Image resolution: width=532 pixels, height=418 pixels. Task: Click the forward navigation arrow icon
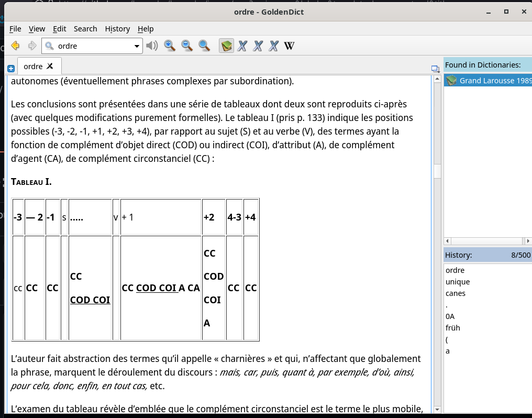(32, 46)
